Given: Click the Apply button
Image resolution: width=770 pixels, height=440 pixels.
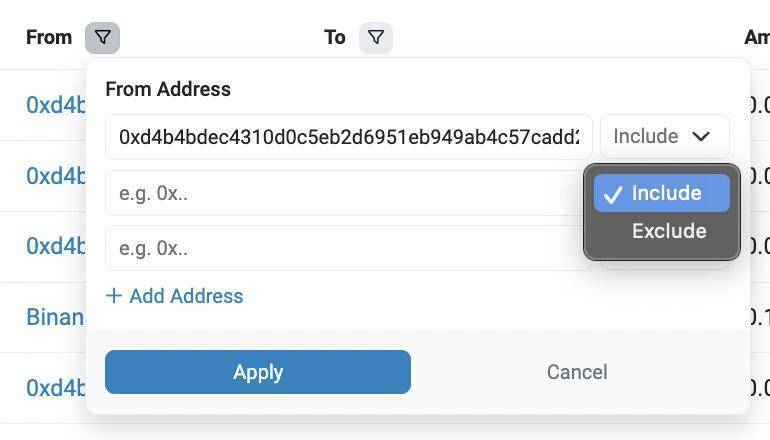Looking at the screenshot, I should pyautogui.click(x=258, y=372).
